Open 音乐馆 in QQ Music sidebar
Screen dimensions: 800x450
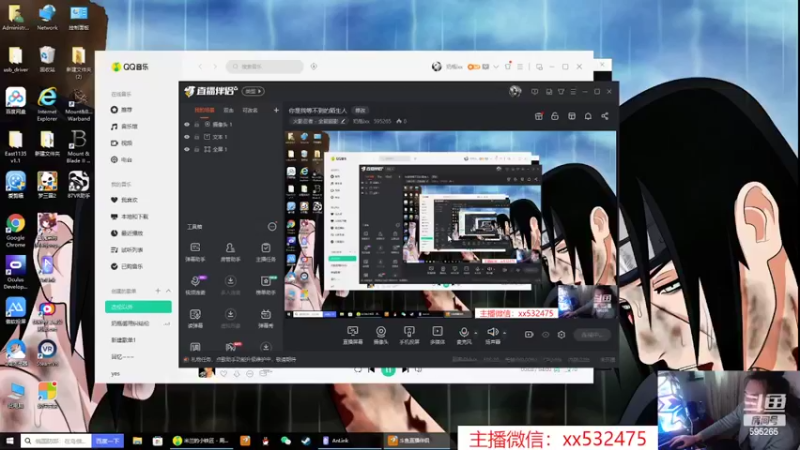pyautogui.click(x=124, y=127)
